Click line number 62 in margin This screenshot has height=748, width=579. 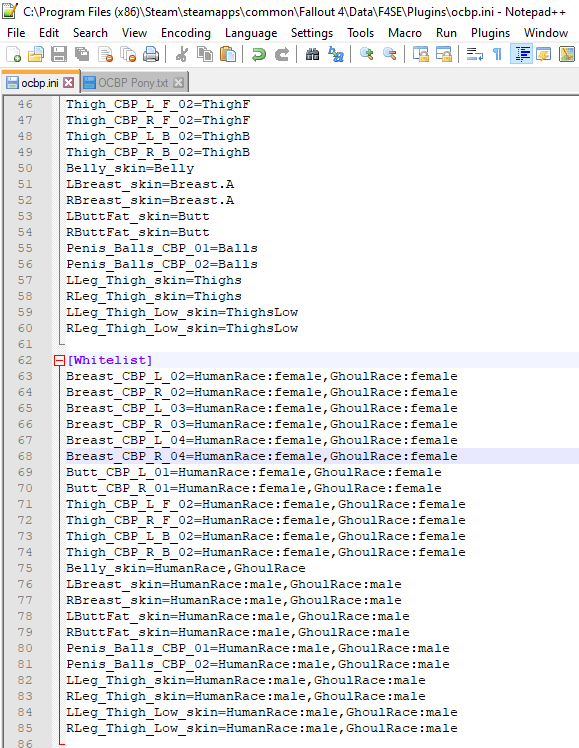point(25,360)
